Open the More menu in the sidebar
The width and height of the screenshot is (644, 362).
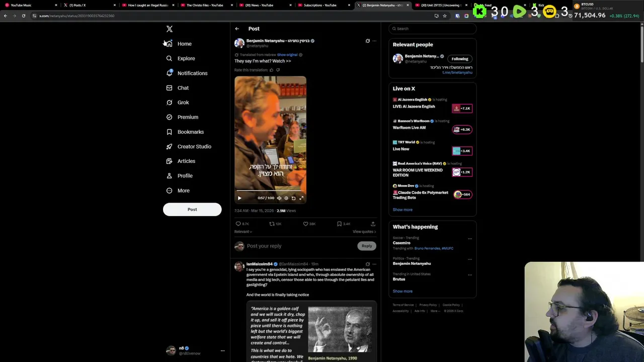178,191
